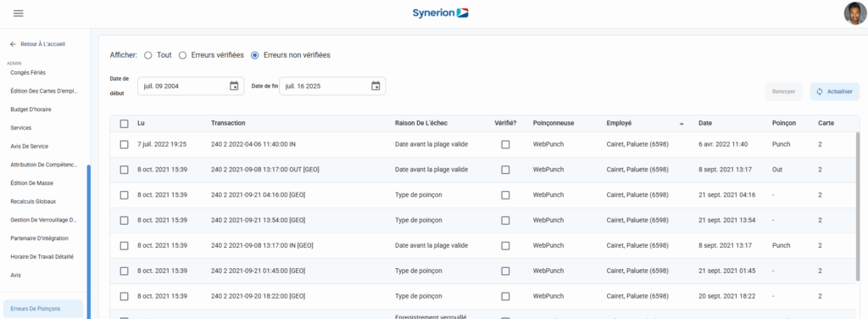Viewport: 868px width, 319px height.
Task: Select the Tout radio option
Action: point(147,55)
